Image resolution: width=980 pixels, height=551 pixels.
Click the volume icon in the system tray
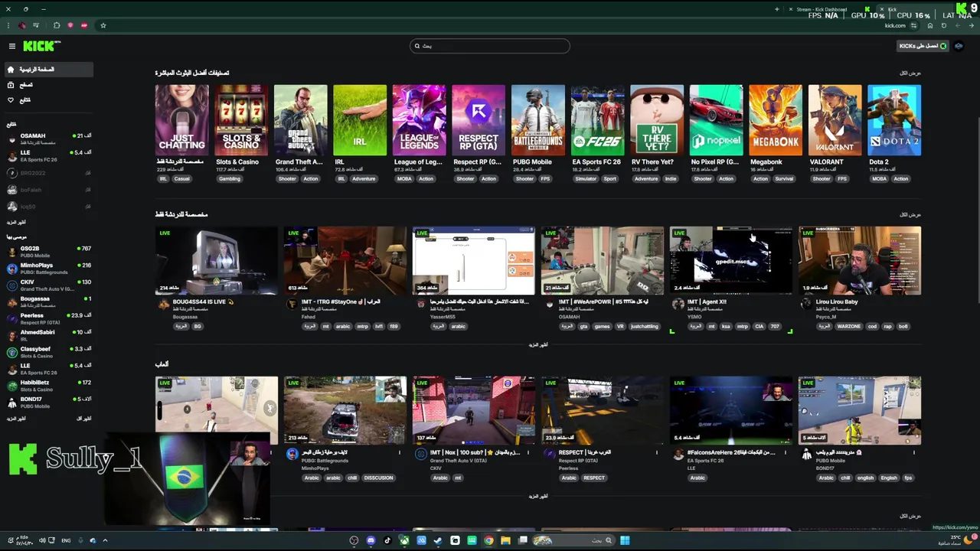(x=42, y=540)
